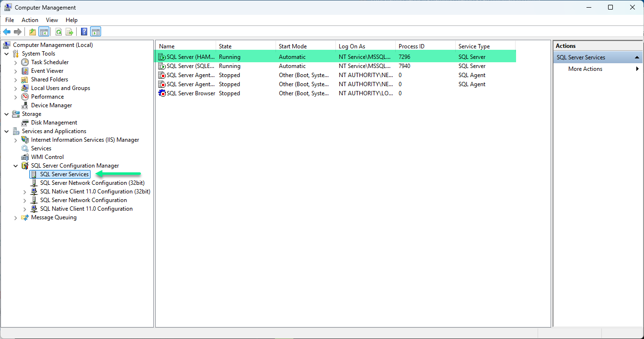Screen dimensions: 644x339
Task: Click the Export List toolbar icon
Action: coord(69,32)
